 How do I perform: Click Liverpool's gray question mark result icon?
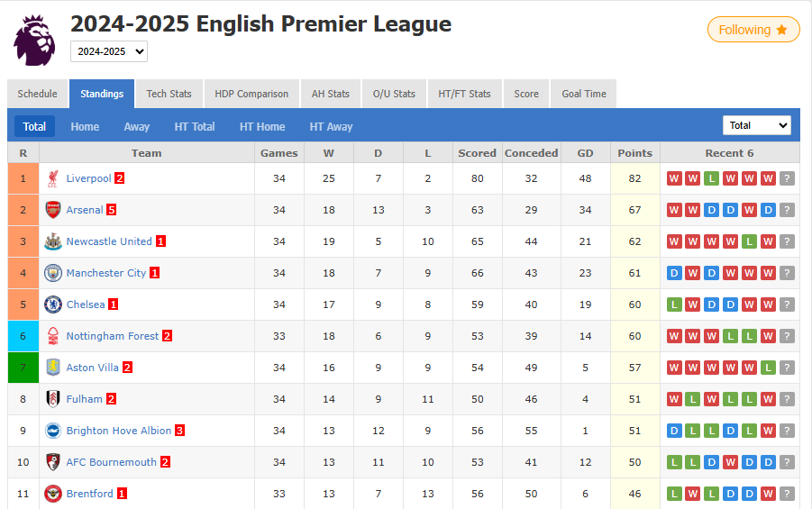(x=788, y=178)
